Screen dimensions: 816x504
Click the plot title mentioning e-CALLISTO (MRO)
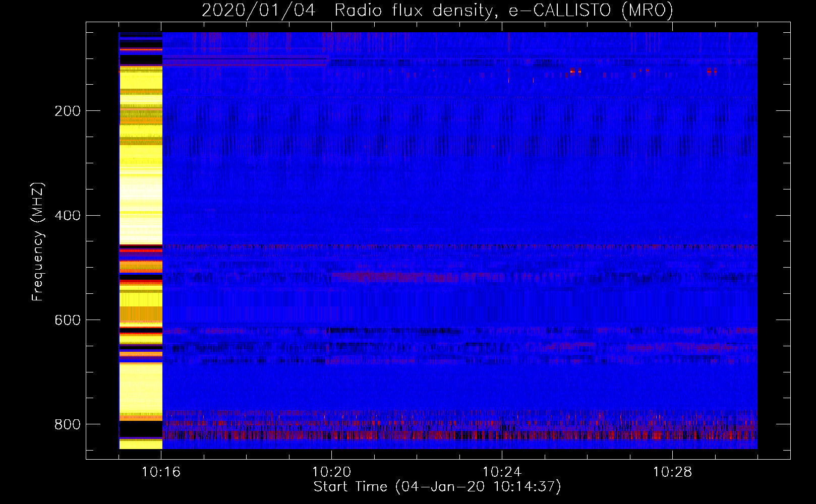click(x=437, y=10)
